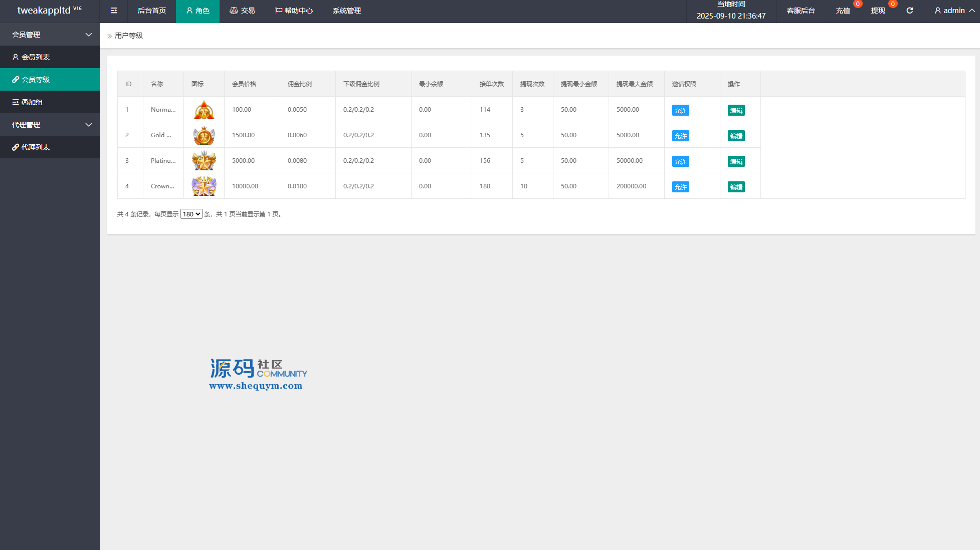Toggle 允许 invite permission for level 3
The image size is (980, 550).
pyautogui.click(x=680, y=161)
